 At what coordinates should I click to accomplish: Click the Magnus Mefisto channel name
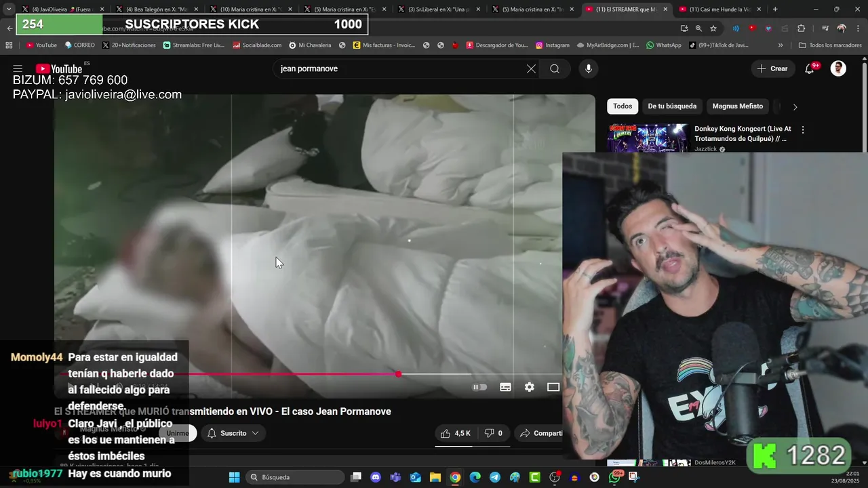[x=109, y=428]
